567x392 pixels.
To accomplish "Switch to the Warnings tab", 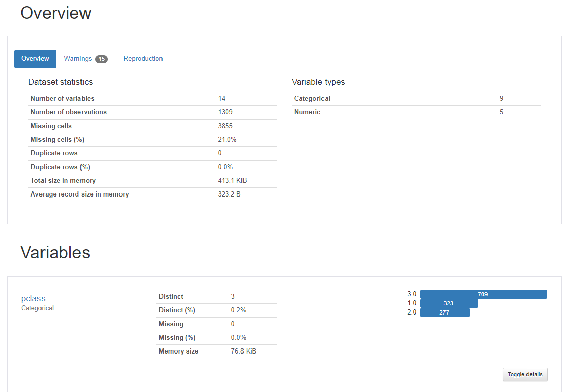I will click(78, 59).
